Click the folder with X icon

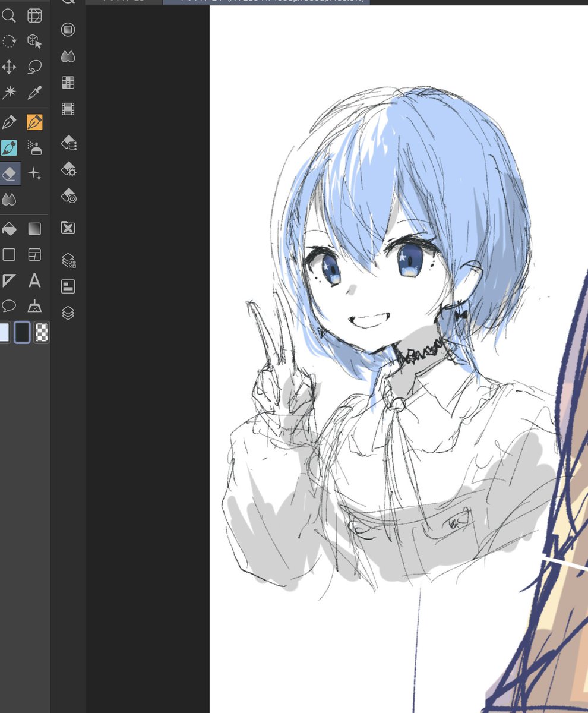(x=68, y=228)
